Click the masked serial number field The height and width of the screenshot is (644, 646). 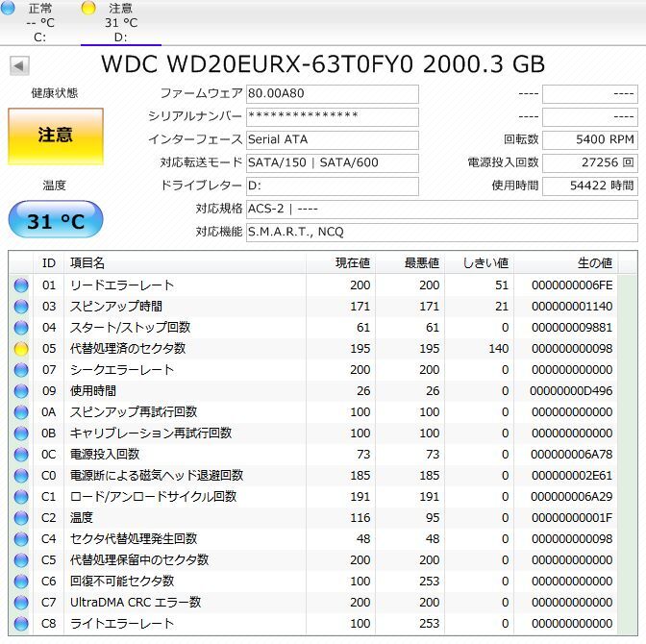pyautogui.click(x=332, y=117)
